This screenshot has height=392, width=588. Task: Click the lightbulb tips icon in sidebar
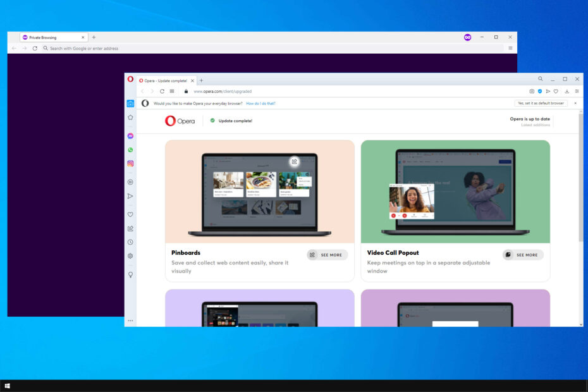coord(130,274)
